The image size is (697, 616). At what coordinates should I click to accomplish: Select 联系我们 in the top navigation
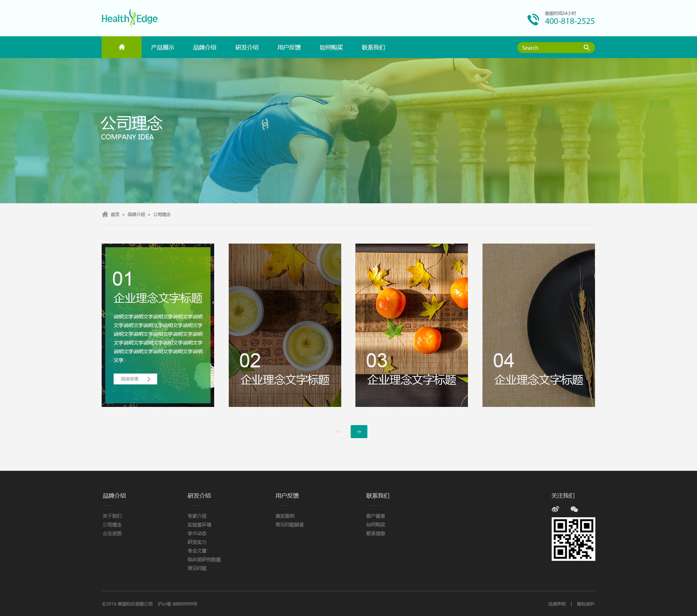tap(373, 48)
